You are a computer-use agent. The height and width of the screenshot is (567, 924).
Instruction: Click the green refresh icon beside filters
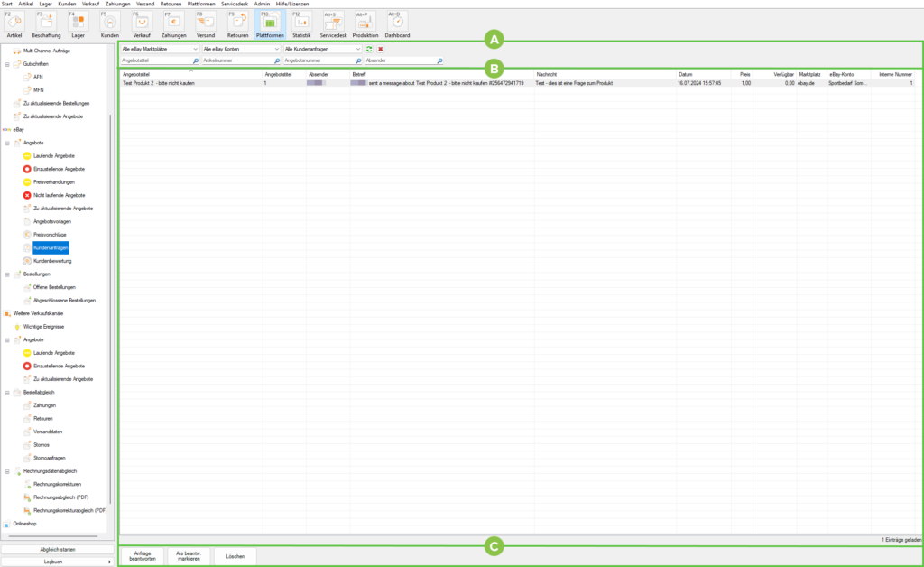369,48
